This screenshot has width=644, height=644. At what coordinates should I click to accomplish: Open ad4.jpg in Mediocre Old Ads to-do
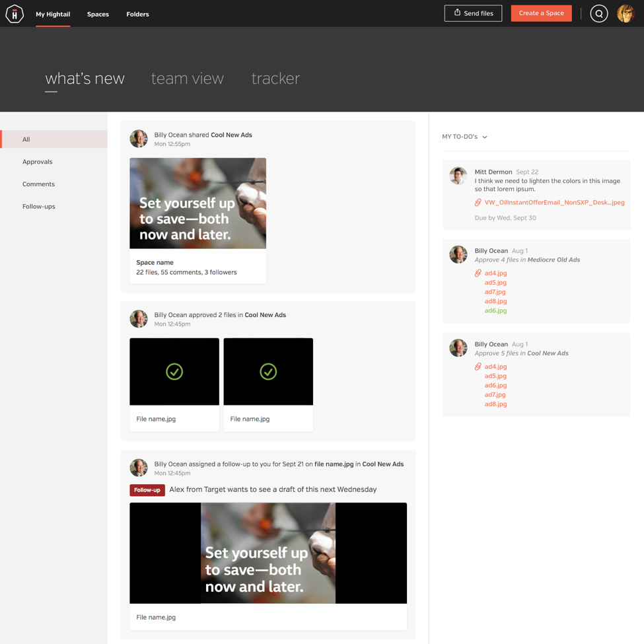[495, 273]
